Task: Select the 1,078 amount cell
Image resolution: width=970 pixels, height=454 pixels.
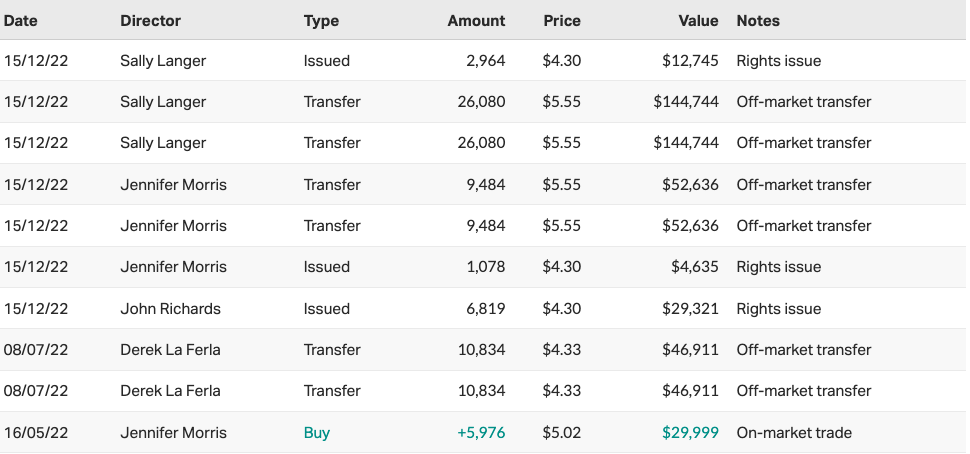Action: point(485,267)
